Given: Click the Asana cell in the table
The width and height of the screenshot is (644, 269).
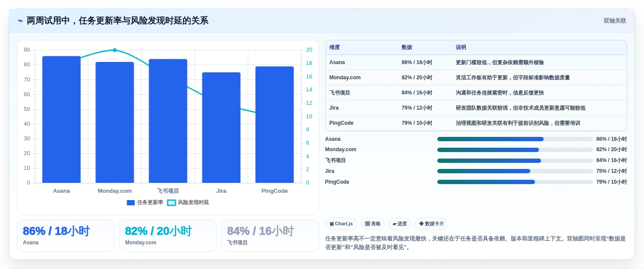Looking at the screenshot, I should 337,62.
